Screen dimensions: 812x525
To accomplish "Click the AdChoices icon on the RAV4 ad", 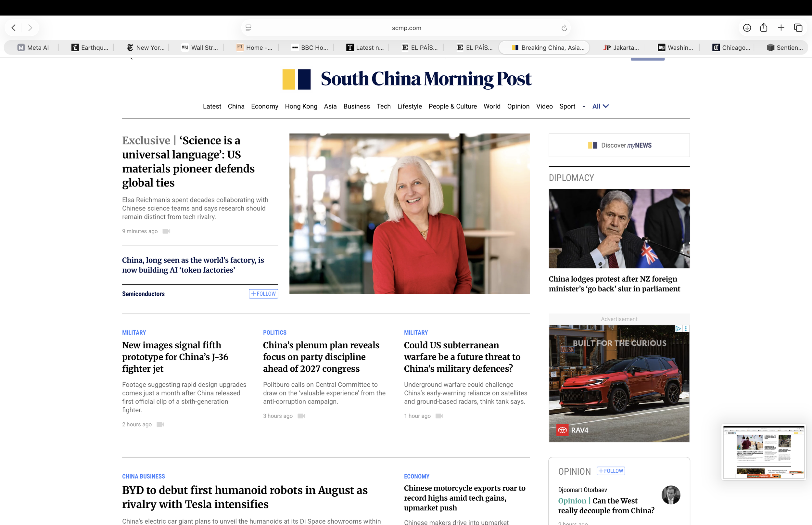I will (678, 329).
